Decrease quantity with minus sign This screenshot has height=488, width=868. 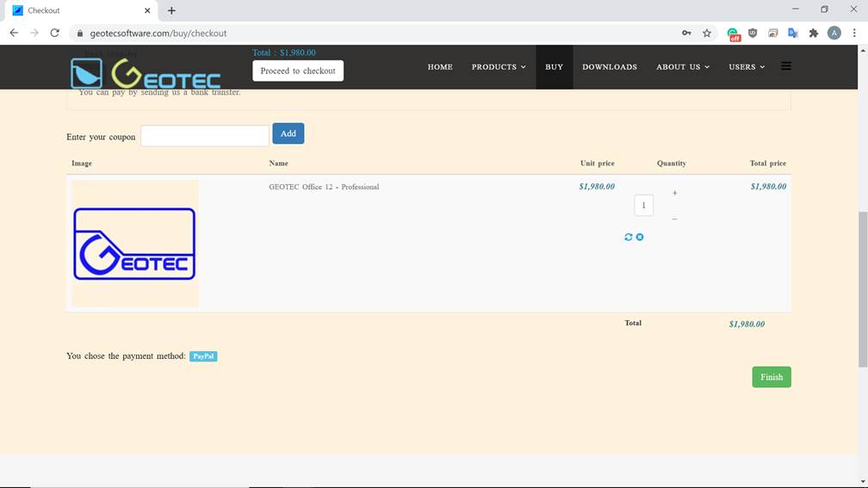pos(674,219)
